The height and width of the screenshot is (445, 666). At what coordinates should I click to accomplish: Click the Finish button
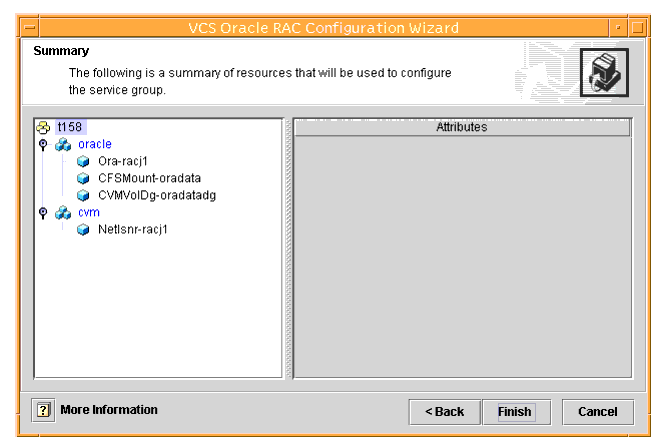point(516,412)
